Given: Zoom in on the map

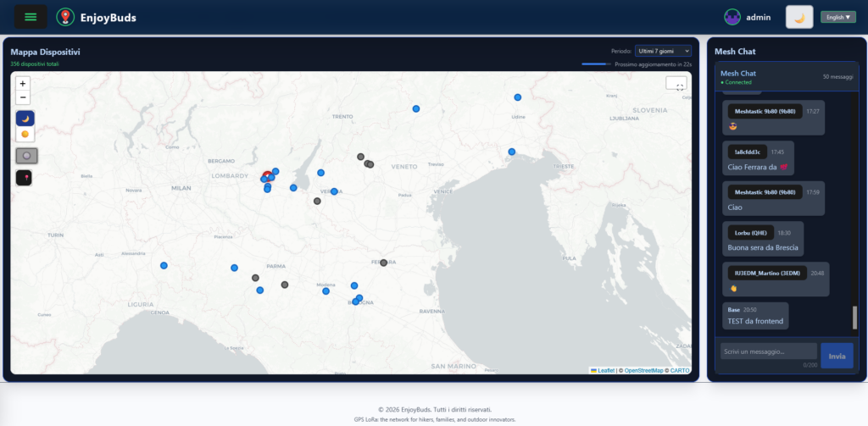Looking at the screenshot, I should click(x=23, y=83).
